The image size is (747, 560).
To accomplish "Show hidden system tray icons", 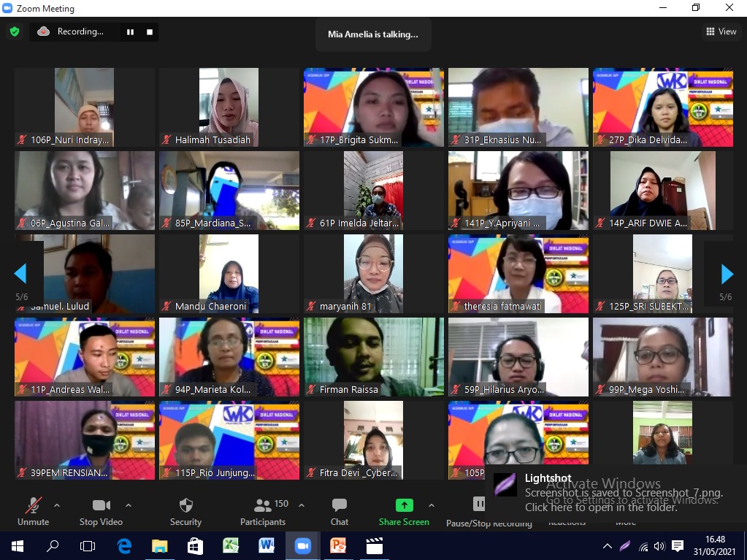I will [608, 546].
